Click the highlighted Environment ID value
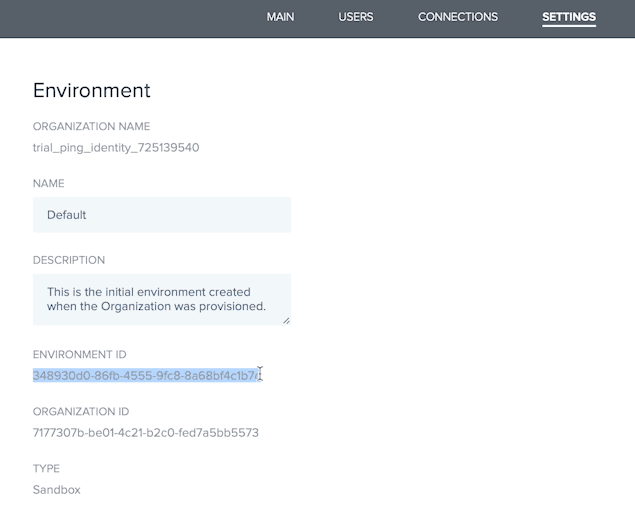The width and height of the screenshot is (635, 511). tap(146, 375)
